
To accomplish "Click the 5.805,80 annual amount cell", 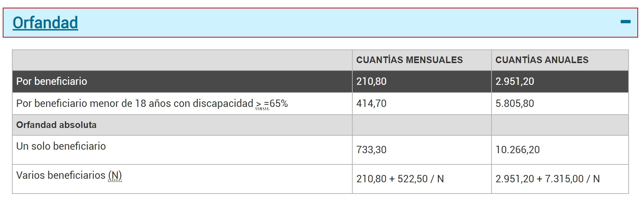I will point(560,103).
